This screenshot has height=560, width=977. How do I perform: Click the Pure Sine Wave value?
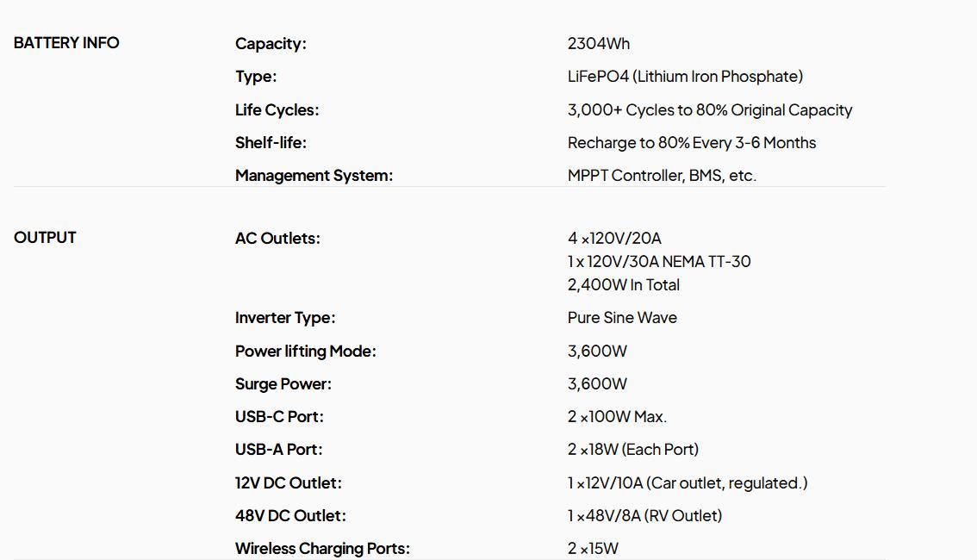pos(622,318)
